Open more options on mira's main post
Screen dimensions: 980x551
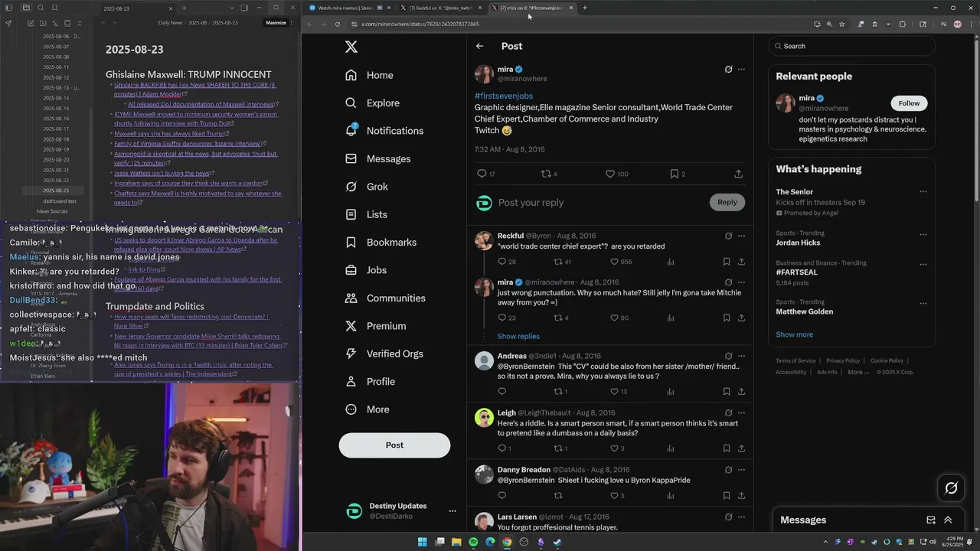[x=741, y=70]
